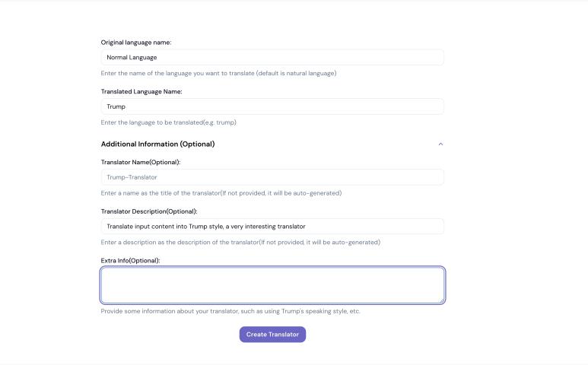The height and width of the screenshot is (365, 588).
Task: Select the Translator Name text box
Action: 272,177
